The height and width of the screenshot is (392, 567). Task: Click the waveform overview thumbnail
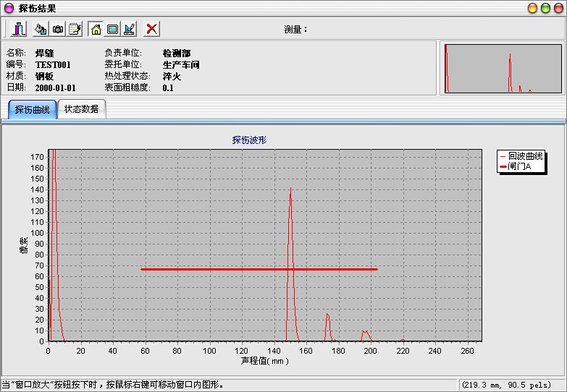click(x=501, y=68)
